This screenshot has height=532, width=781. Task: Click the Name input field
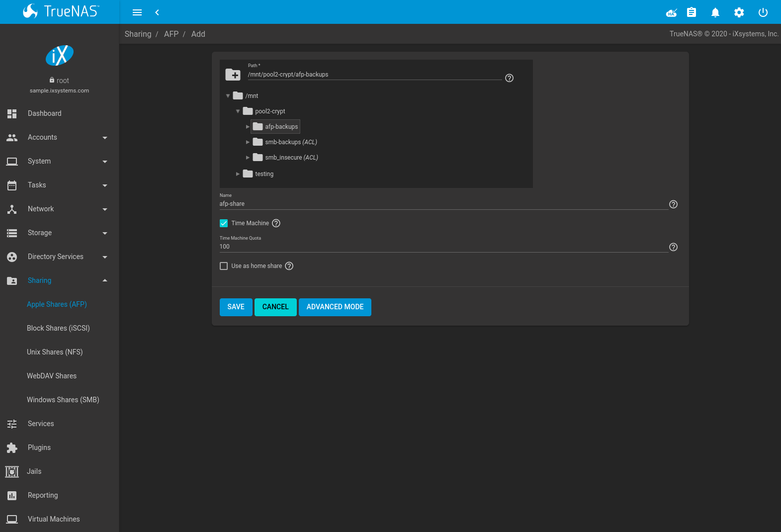click(443, 204)
